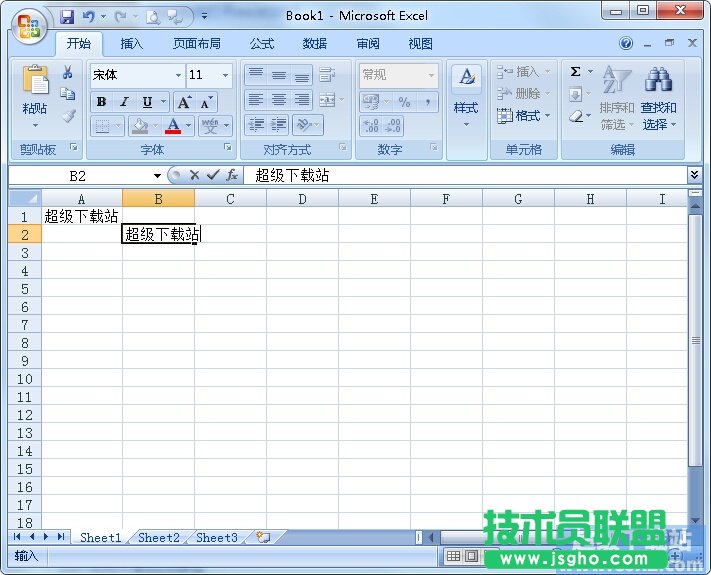Screen dimensions: 711x575
Task: Open the 宋体 font name dropdown
Action: 178,76
